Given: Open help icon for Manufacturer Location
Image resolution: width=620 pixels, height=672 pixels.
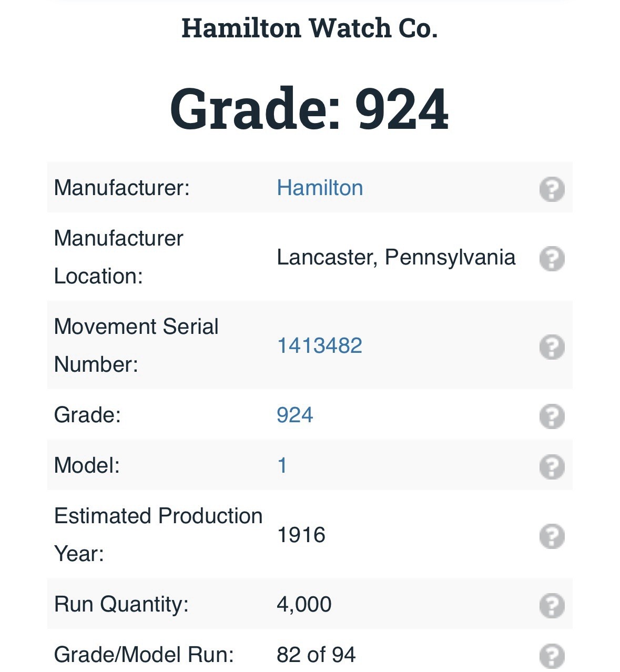Looking at the screenshot, I should (552, 258).
